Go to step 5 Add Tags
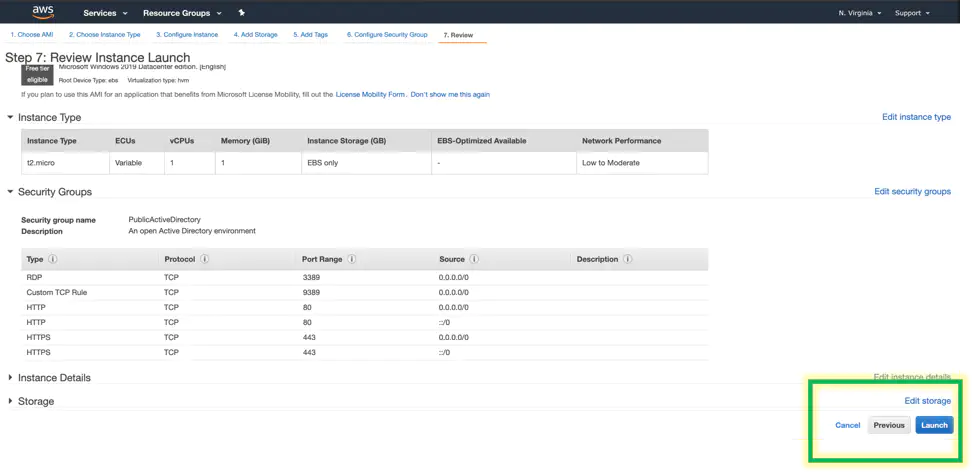This screenshot has height=474, width=974. coord(311,35)
